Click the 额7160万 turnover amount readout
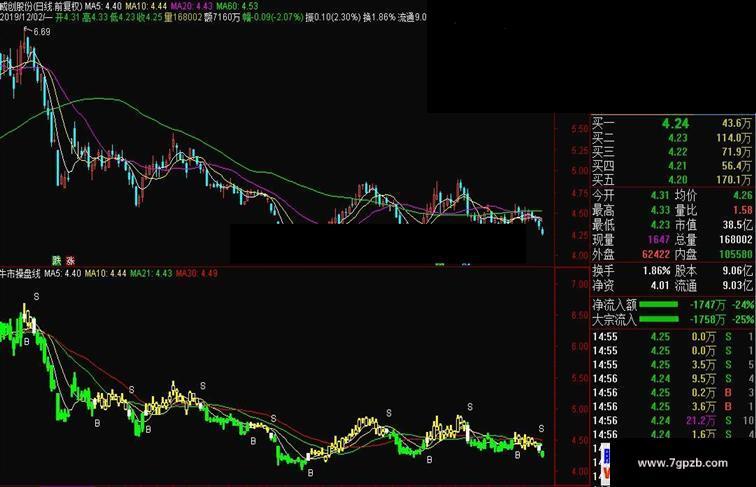Image resolution: width=756 pixels, height=487 pixels. click(222, 17)
